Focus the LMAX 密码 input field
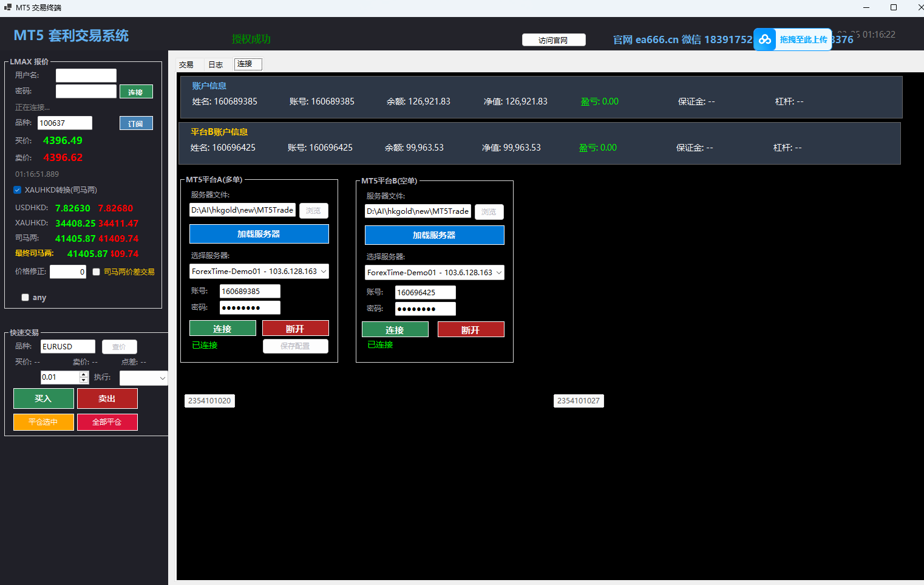Image resolution: width=924 pixels, height=585 pixels. pyautogui.click(x=86, y=91)
